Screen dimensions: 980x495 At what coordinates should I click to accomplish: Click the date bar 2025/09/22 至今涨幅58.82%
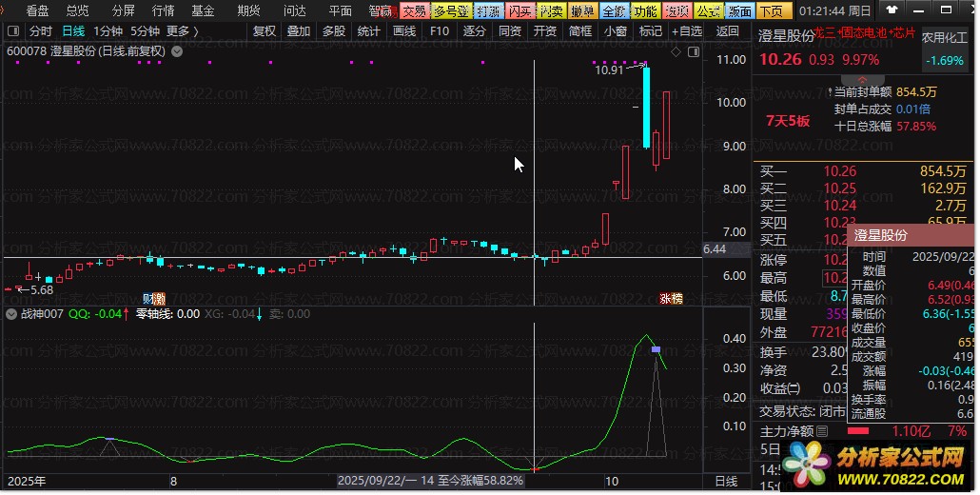[431, 481]
